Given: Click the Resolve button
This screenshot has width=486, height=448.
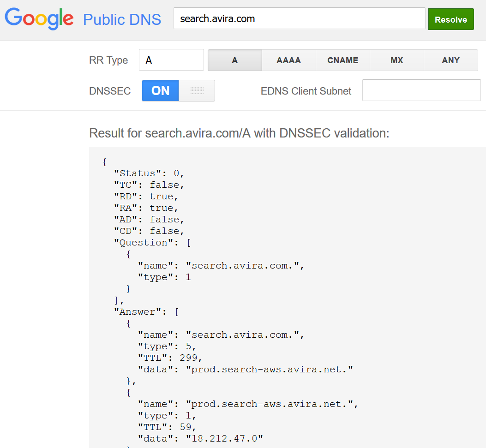Looking at the screenshot, I should click(x=451, y=19).
